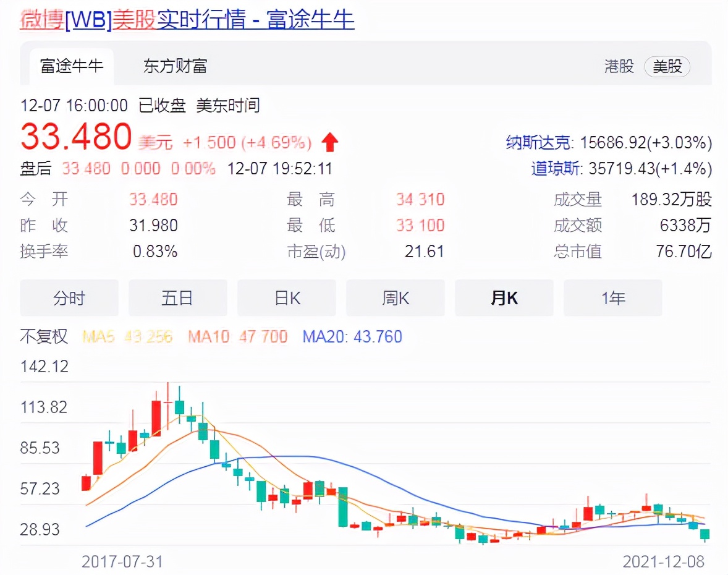The image size is (728, 575).
Task: Select the 五日 five-day chart view
Action: click(x=177, y=297)
